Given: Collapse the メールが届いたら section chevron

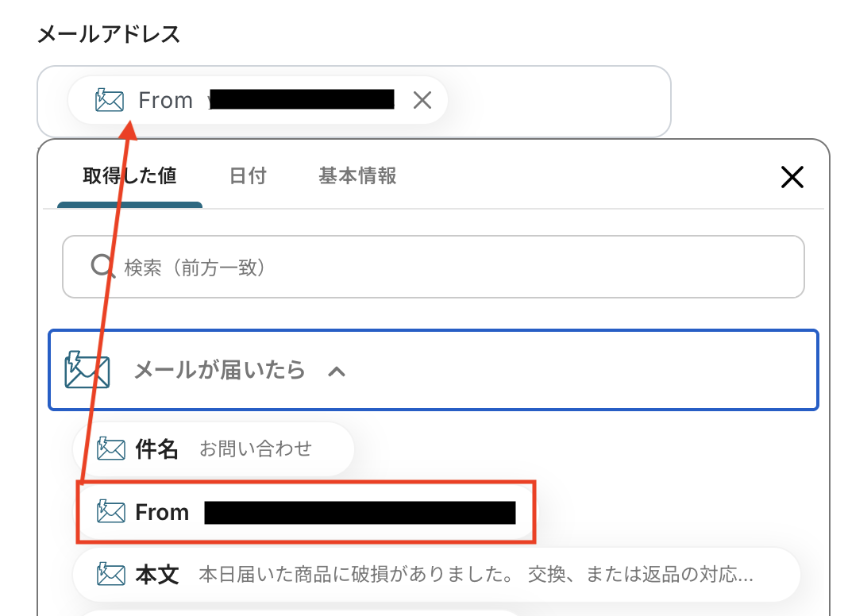Looking at the screenshot, I should click(x=337, y=371).
